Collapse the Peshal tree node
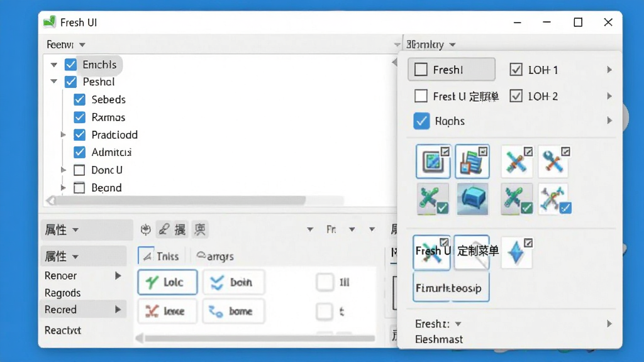 [54, 81]
